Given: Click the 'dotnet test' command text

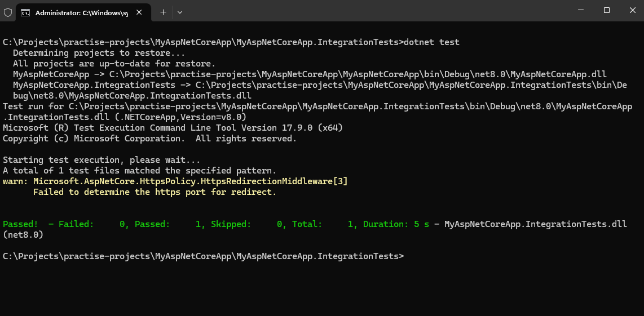Looking at the screenshot, I should [431, 42].
